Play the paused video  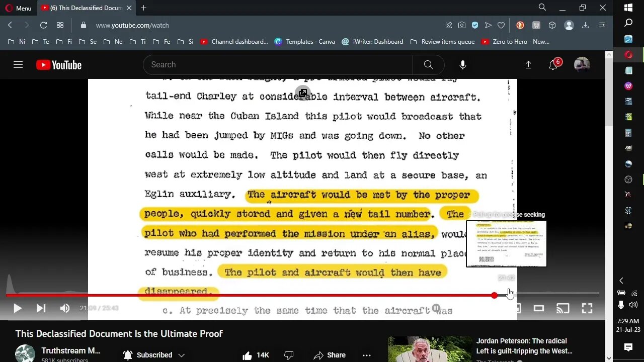pos(17,308)
